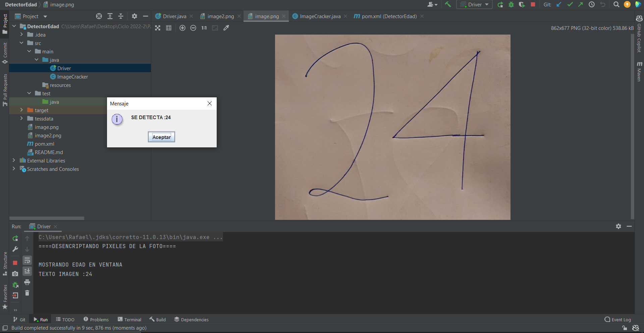Toggle the grid overlay on the image view
644x333 pixels.
169,28
